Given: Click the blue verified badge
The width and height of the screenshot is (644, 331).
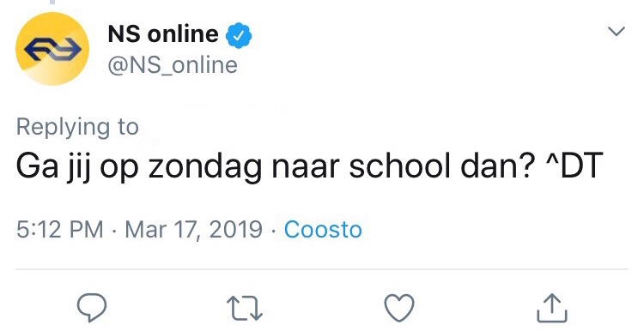Looking at the screenshot, I should pos(239,36).
